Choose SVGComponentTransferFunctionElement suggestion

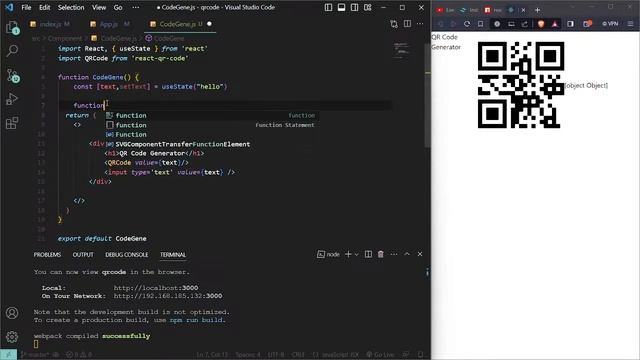pyautogui.click(x=211, y=144)
